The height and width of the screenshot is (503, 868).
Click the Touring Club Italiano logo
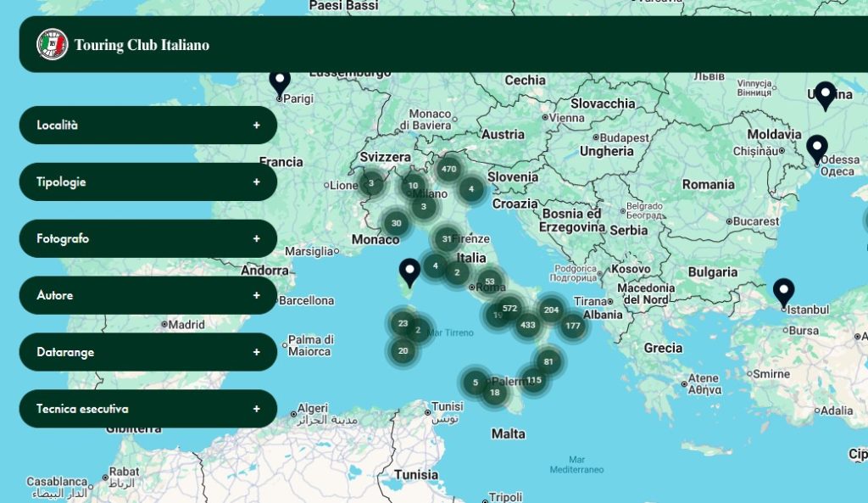[x=52, y=45]
